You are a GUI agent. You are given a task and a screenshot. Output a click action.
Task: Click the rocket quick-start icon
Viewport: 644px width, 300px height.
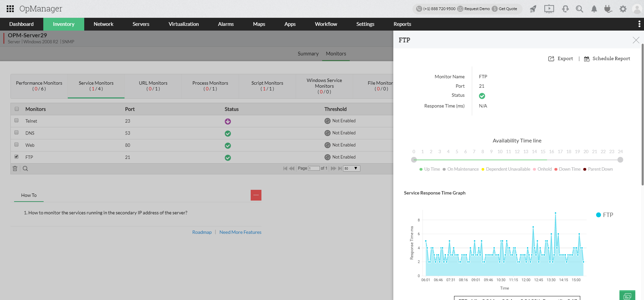[533, 9]
